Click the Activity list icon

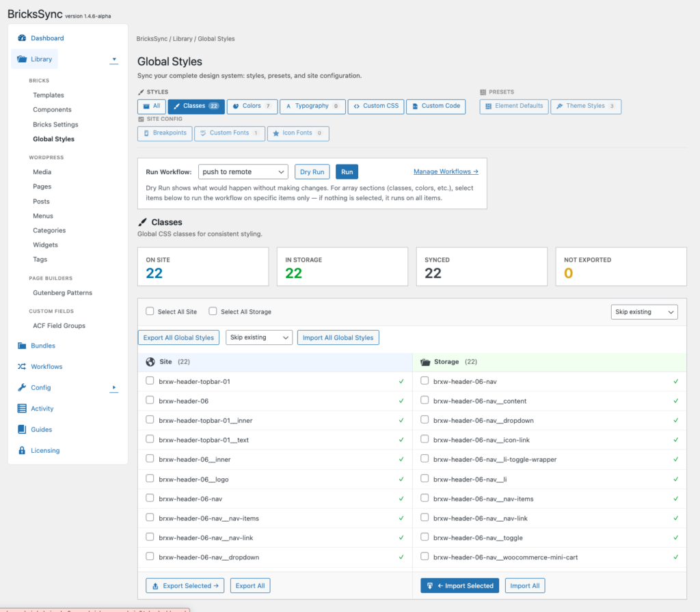point(22,408)
